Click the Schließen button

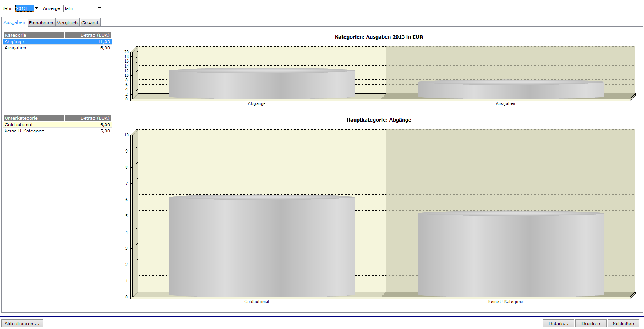click(x=623, y=324)
